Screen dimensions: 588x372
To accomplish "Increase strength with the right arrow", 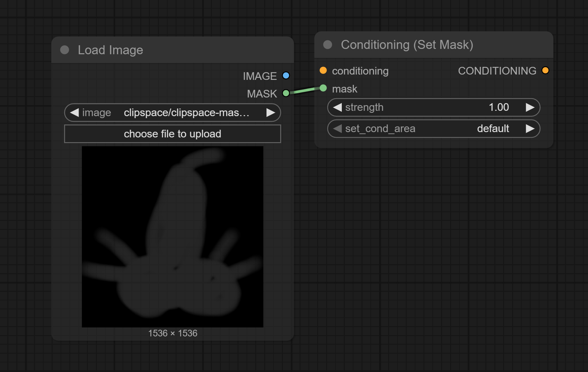I will [530, 107].
